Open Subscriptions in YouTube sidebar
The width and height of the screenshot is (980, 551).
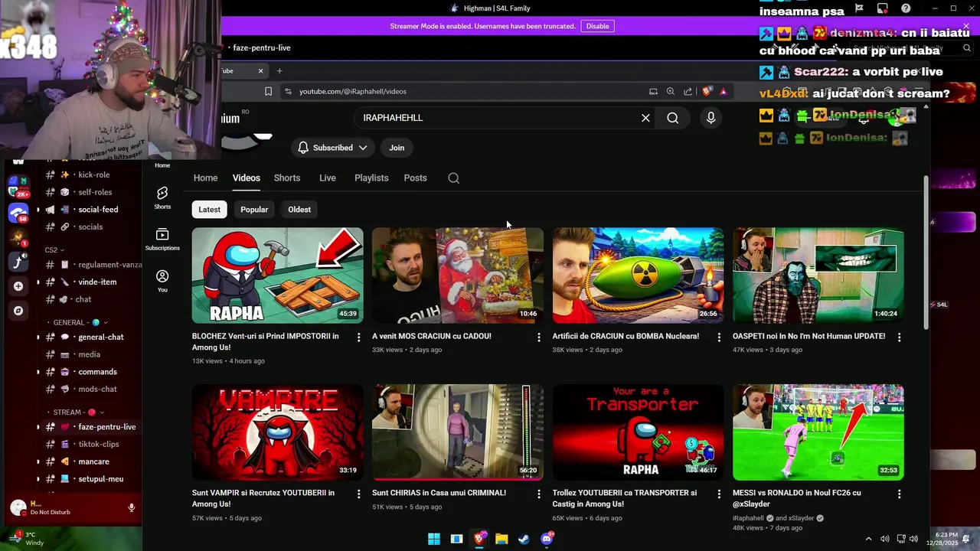162,239
